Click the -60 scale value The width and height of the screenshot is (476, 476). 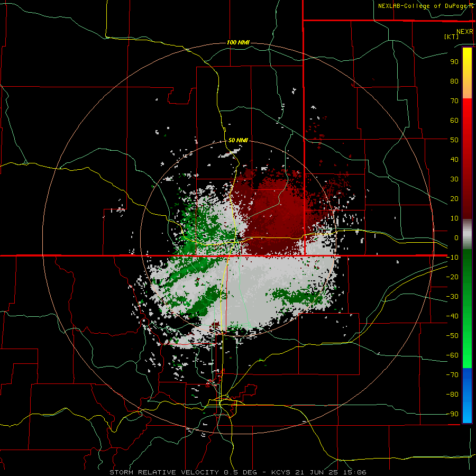click(452, 355)
